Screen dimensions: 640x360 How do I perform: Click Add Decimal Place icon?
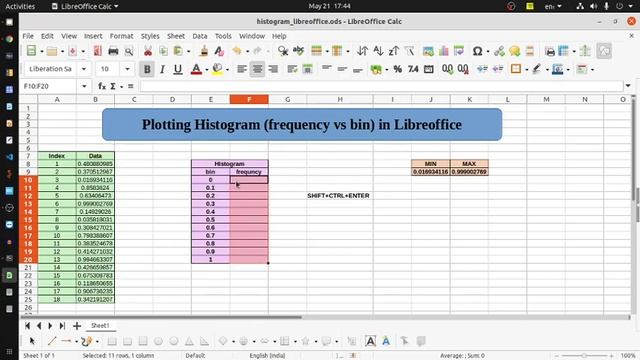[447, 69]
